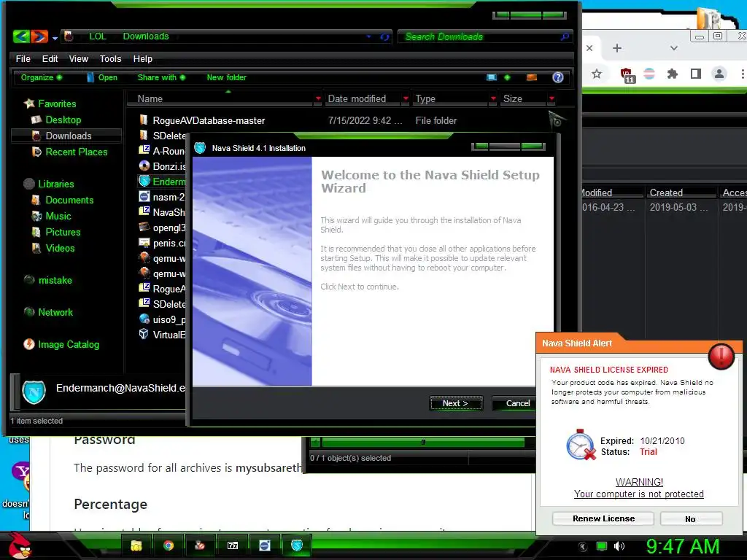Click the clock showing 9:47 AM
The height and width of the screenshot is (560, 747).
coord(683,546)
